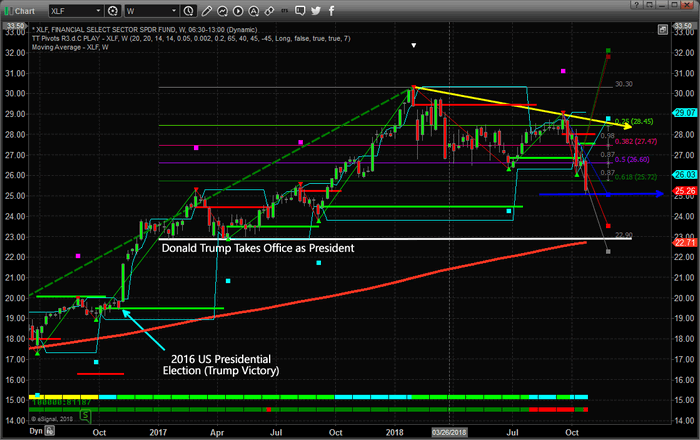Click the white triangle marker at top
This screenshot has height=440, width=700.
point(413,45)
